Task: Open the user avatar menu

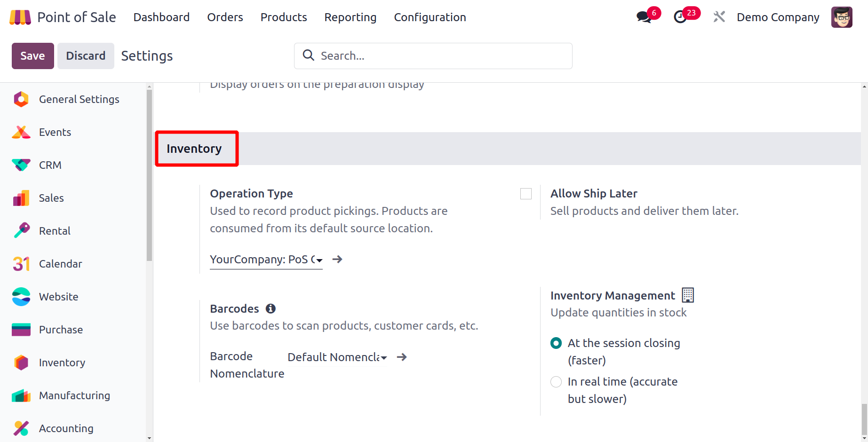Action: [842, 17]
